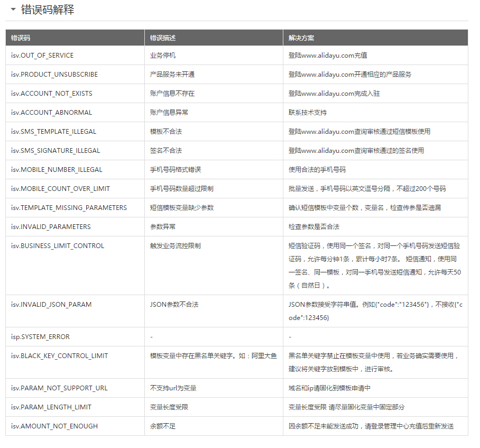The height and width of the screenshot is (448, 480).
Task: Select the isv.SMS_TEMPLATE_ILLEGAL code cell
Action: pos(54,132)
